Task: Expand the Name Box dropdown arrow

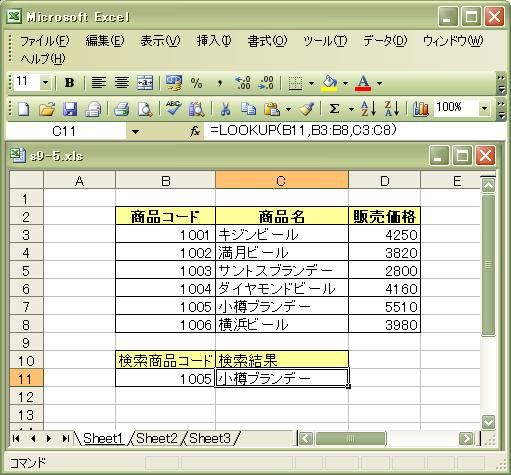Action: pyautogui.click(x=135, y=132)
